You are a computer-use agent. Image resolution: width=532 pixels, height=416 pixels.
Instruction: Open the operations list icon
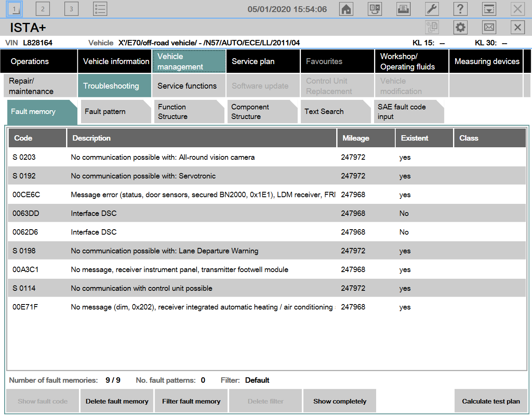click(x=100, y=9)
